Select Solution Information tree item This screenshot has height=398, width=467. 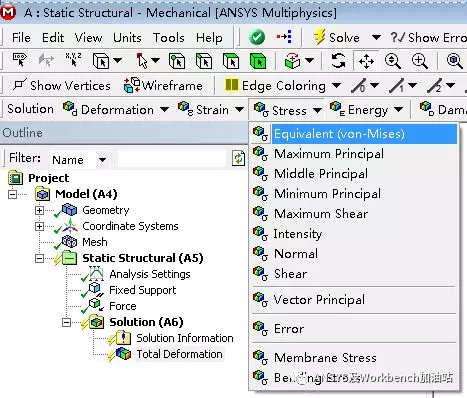(x=185, y=338)
